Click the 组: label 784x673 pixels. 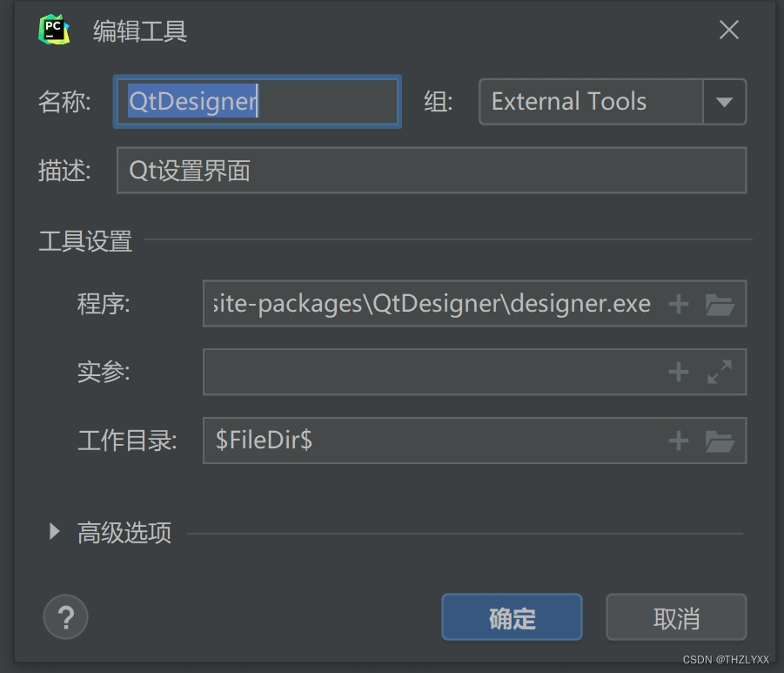point(439,102)
